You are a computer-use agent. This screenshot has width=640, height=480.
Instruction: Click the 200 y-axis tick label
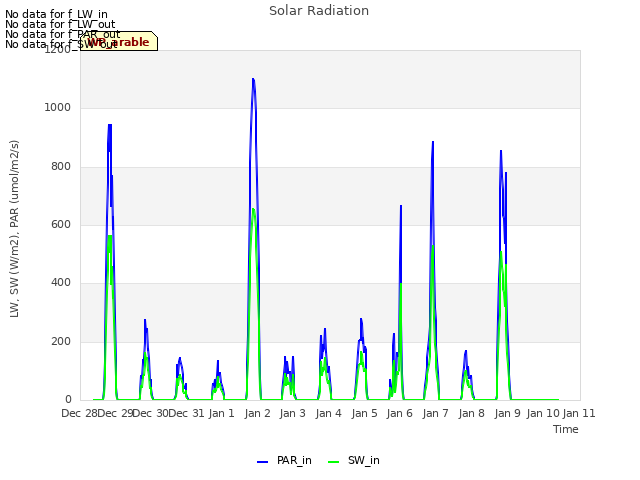[61, 342]
